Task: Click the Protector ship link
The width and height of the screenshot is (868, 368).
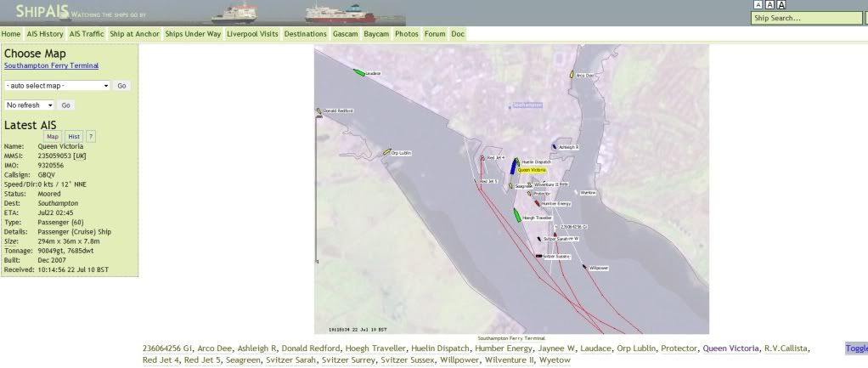Action: pos(679,348)
